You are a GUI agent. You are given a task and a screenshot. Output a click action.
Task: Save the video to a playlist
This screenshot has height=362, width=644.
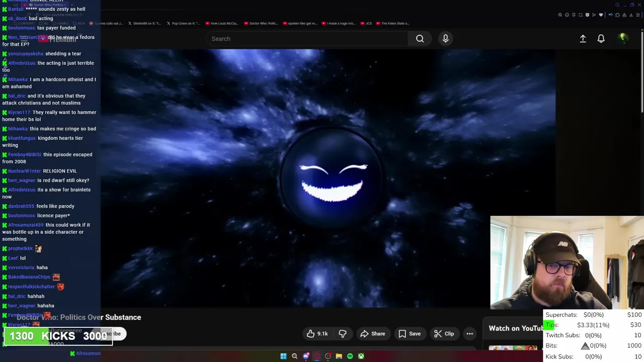point(410,334)
